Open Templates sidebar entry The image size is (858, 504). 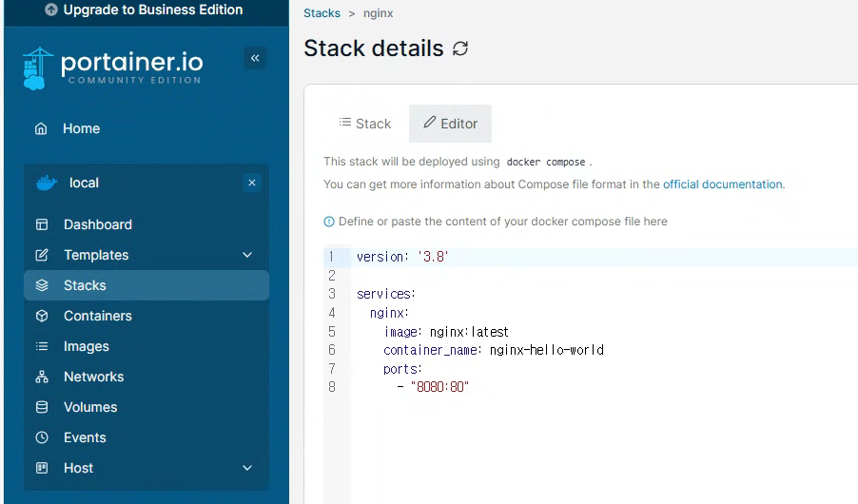(96, 255)
